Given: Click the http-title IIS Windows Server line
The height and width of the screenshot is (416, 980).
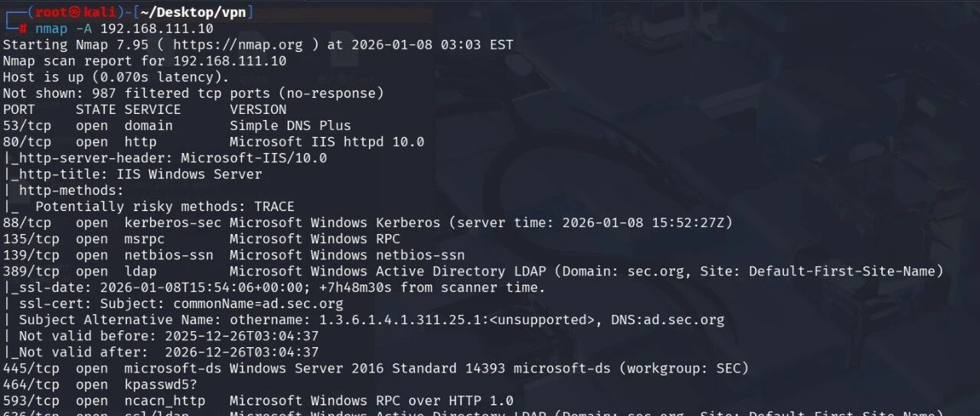Looking at the screenshot, I should tap(132, 174).
